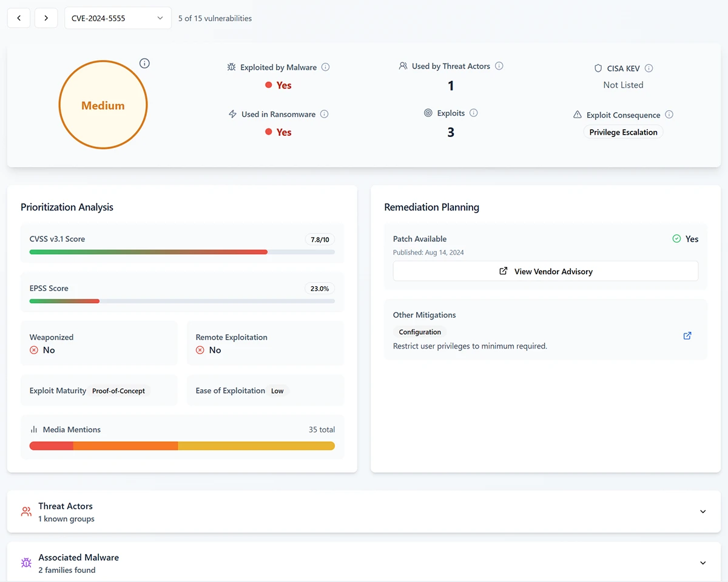Navigate to the previous vulnerability
Image resolution: width=728 pixels, height=582 pixels.
[x=19, y=18]
